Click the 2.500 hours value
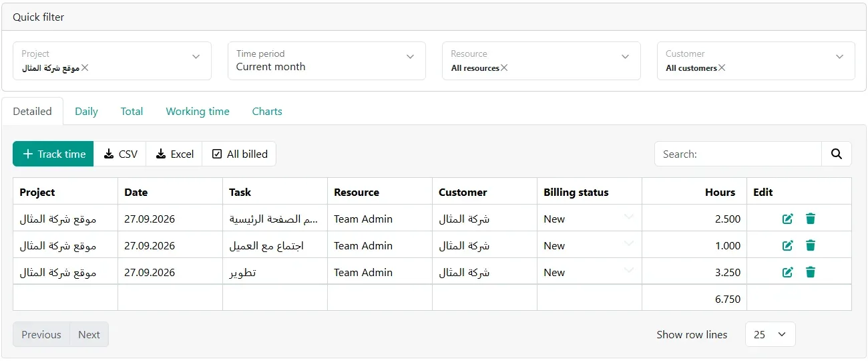 728,219
